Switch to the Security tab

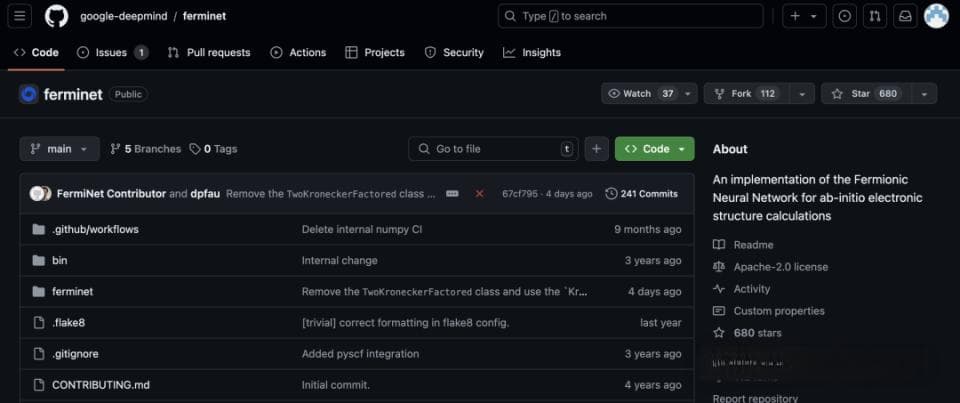454,53
